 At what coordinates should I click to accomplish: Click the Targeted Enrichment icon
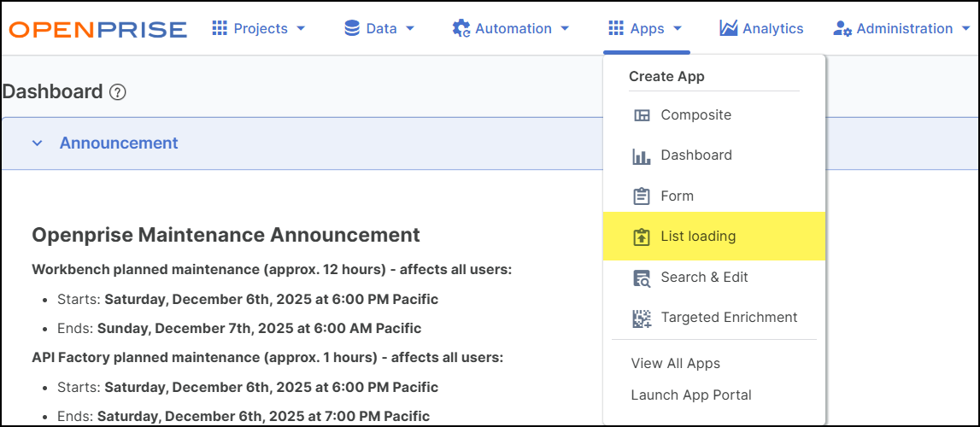[x=642, y=318]
